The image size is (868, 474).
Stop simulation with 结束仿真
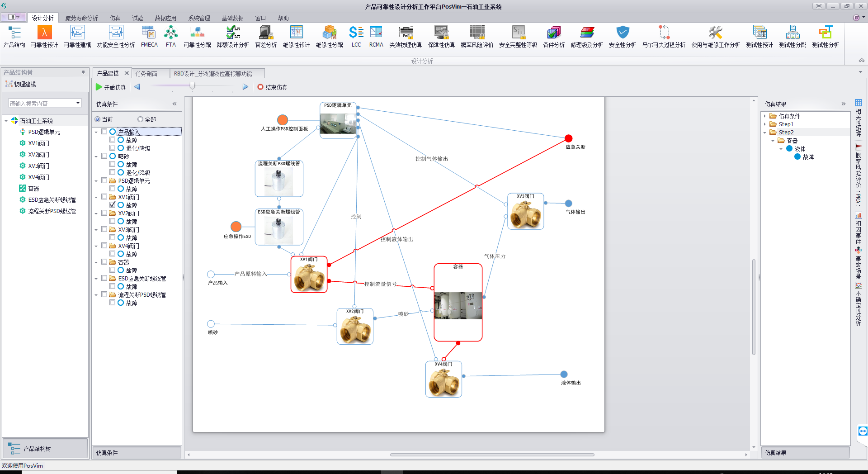click(x=272, y=87)
